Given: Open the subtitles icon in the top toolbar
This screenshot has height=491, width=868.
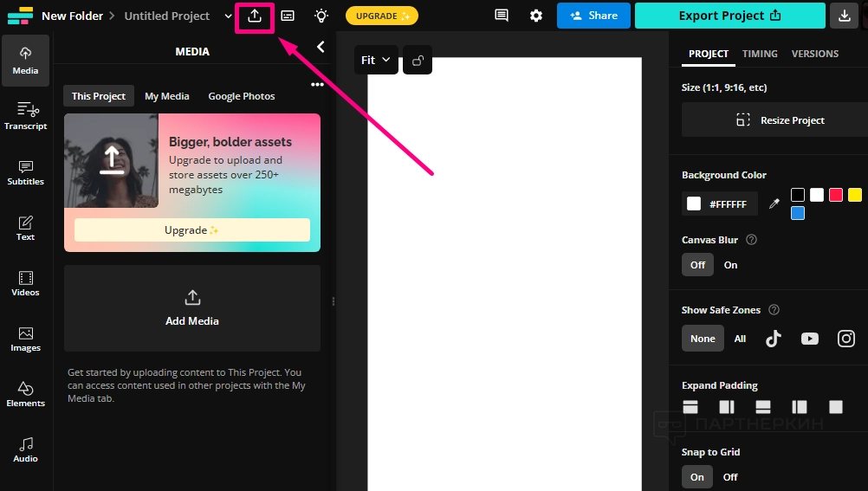Looking at the screenshot, I should coord(288,16).
